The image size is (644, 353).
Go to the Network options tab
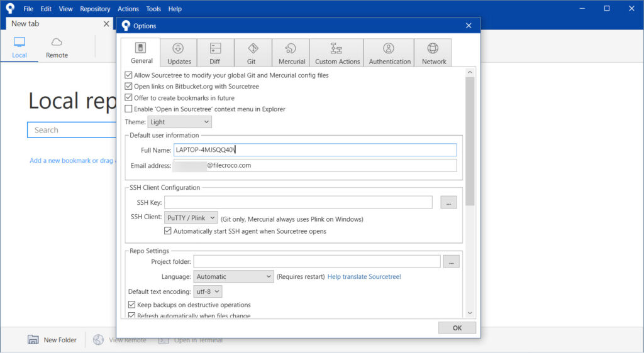pos(433,53)
